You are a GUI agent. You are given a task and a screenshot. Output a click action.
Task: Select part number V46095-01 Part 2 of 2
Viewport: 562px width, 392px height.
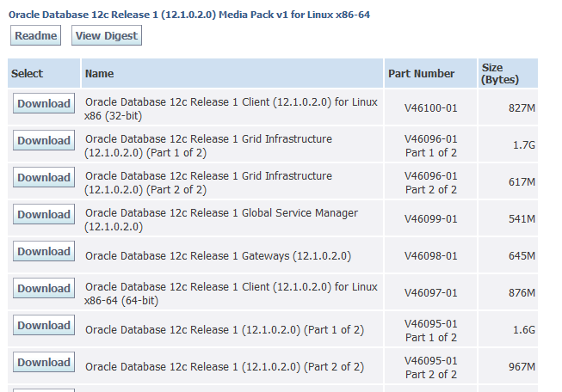coord(431,367)
